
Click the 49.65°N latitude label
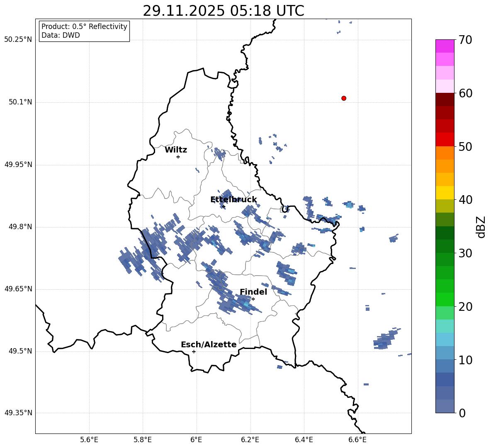(18, 288)
